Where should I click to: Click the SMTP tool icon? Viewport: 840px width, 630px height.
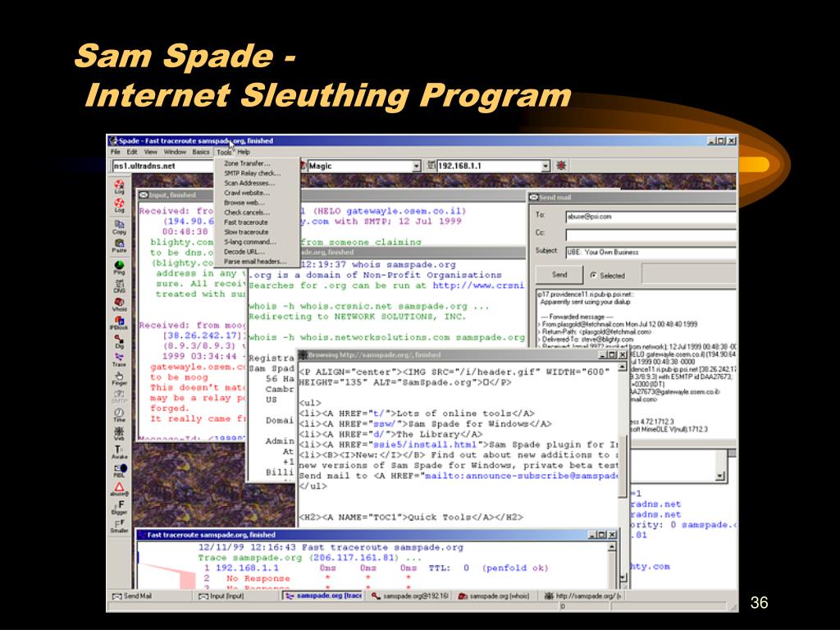click(x=119, y=396)
